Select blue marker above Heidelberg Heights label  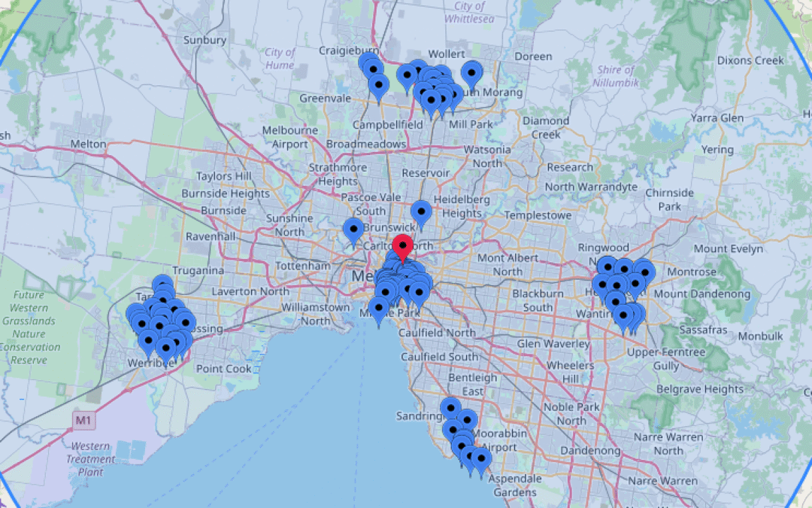422,215
